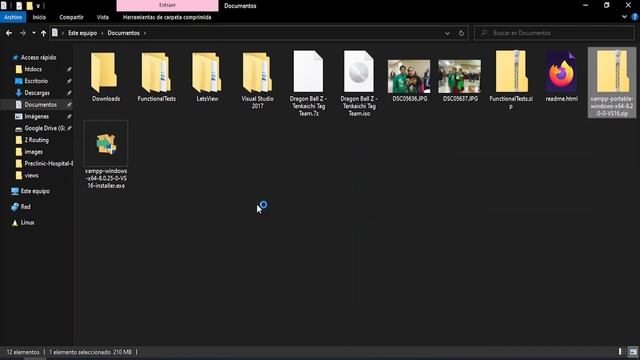640x360 pixels.
Task: Select the DSC05637.JPG photo thumbnail
Action: click(x=460, y=76)
